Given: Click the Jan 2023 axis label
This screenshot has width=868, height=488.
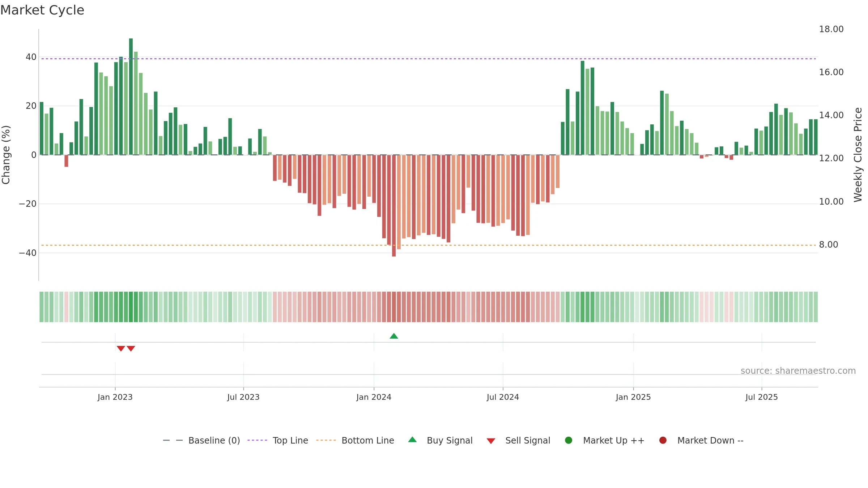Looking at the screenshot, I should pyautogui.click(x=115, y=397).
